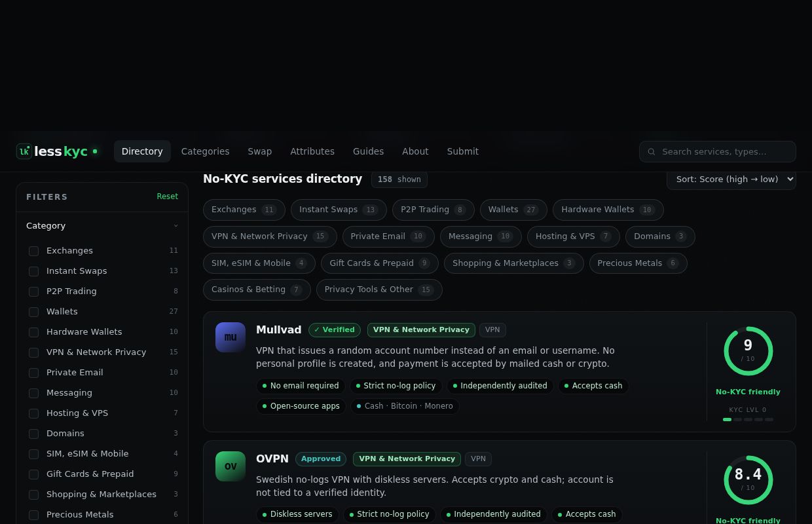812x524 pixels.
Task: Tick the Instant Swaps filter checkbox
Action: (x=33, y=271)
